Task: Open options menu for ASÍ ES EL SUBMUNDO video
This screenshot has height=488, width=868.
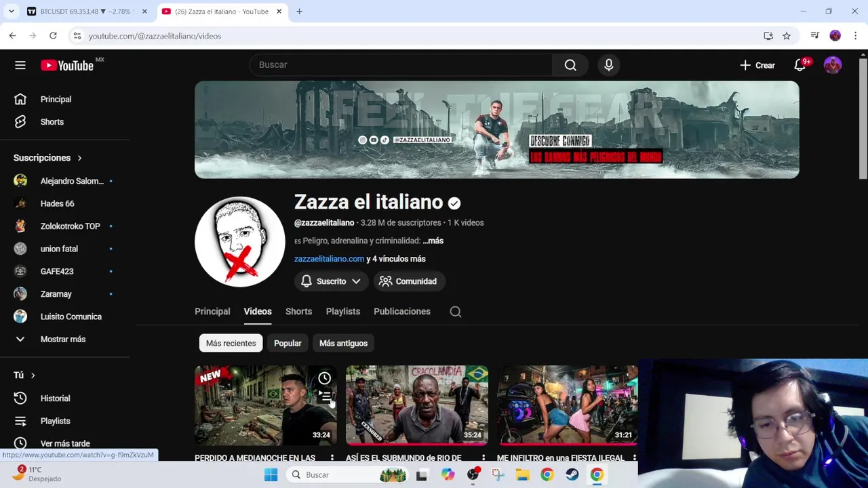Action: pos(483,458)
